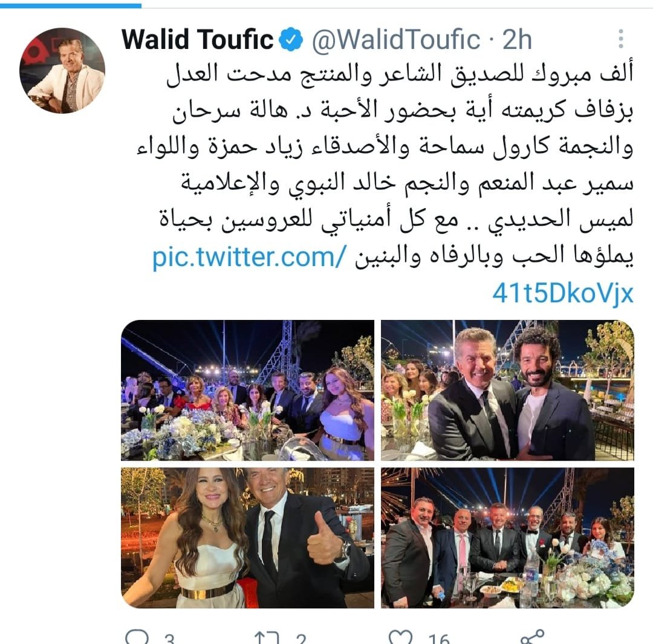Like the tweet with the heart icon
This screenshot has width=653, height=644.
point(400,637)
